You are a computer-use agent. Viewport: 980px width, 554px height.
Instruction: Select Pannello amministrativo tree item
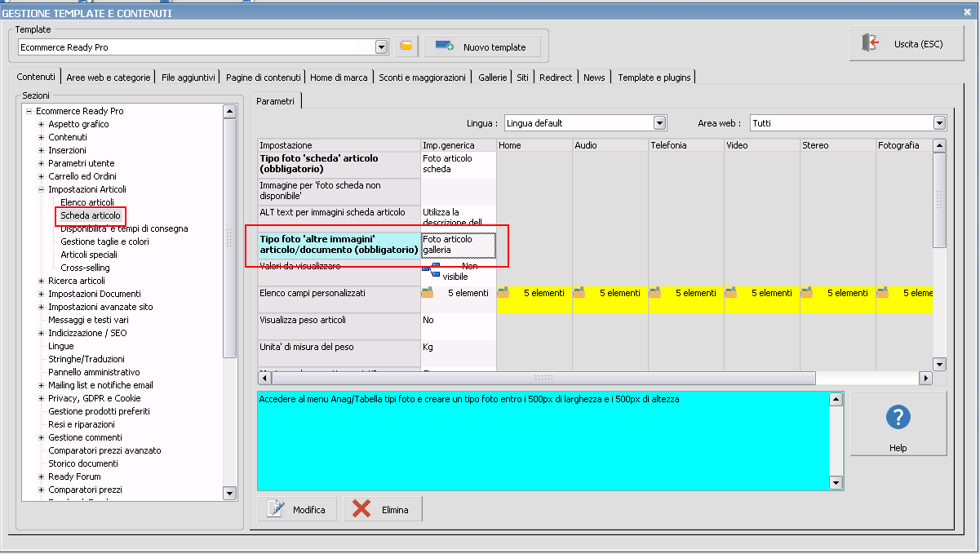click(94, 372)
